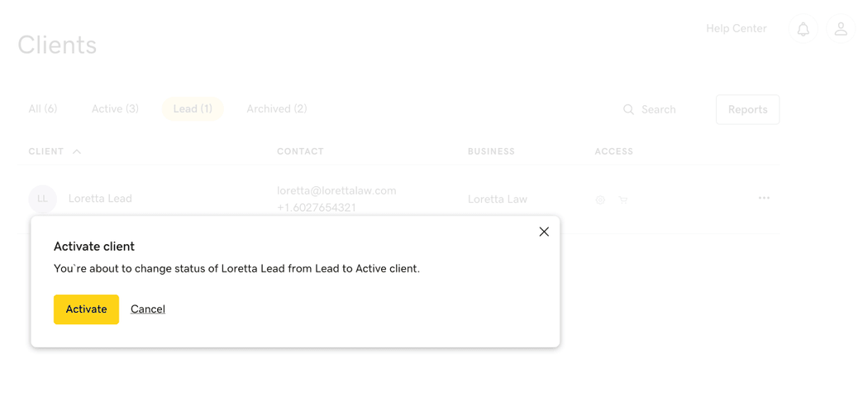Open the three-dot menu for Loretta Lead
The width and height of the screenshot is (868, 417).
pos(764,199)
